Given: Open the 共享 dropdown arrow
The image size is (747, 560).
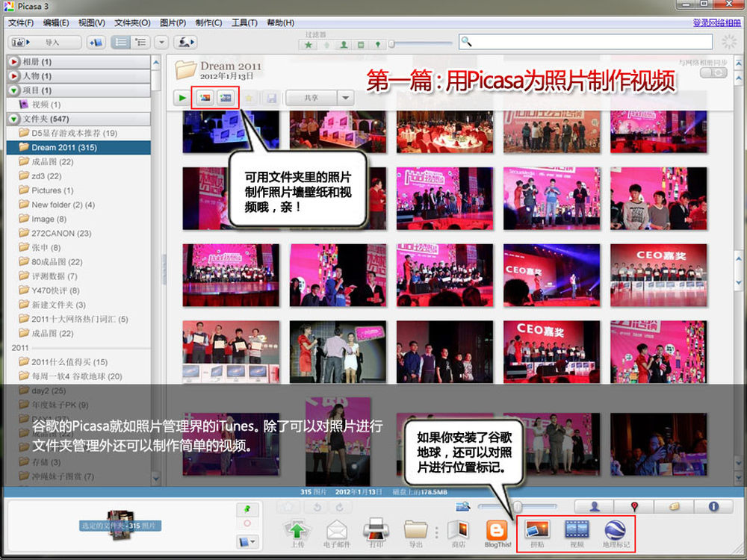Looking at the screenshot, I should (x=346, y=98).
